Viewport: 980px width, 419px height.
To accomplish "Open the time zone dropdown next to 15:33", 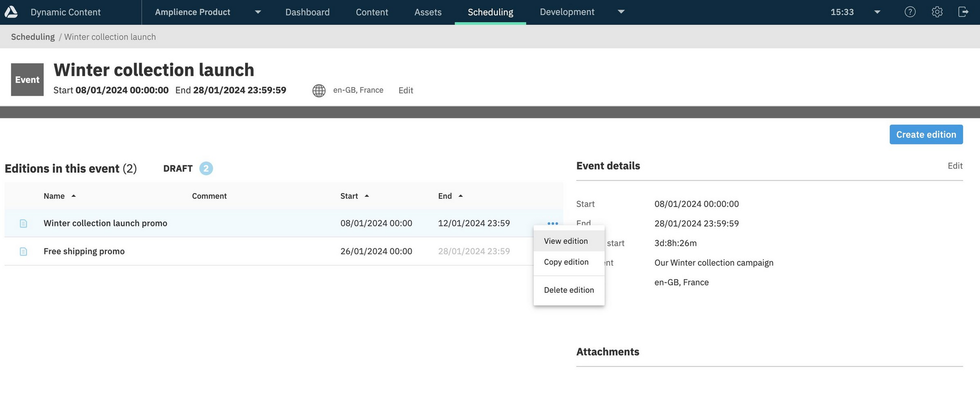I will 877,12.
